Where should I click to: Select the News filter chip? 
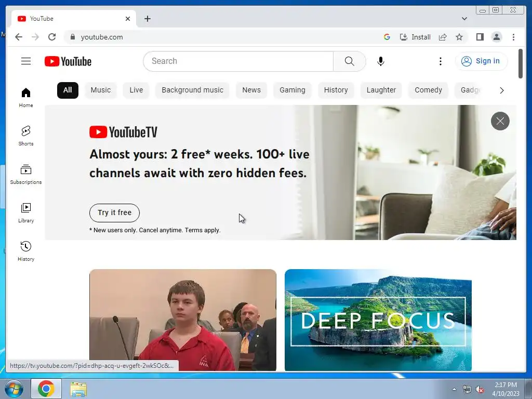pyautogui.click(x=251, y=90)
